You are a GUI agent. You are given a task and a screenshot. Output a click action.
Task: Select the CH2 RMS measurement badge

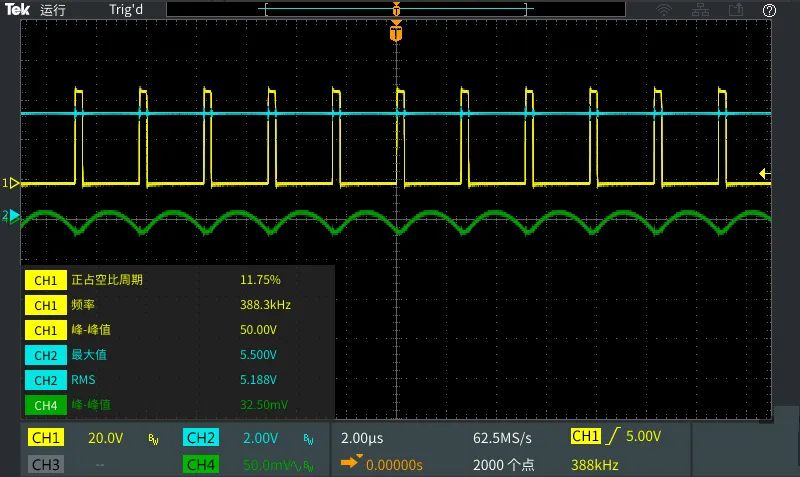tap(46, 380)
